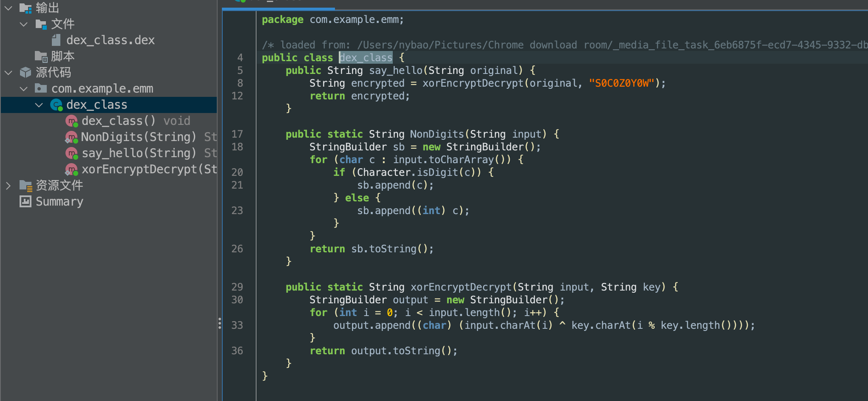Click the dex_class() constructor method icon

(71, 121)
